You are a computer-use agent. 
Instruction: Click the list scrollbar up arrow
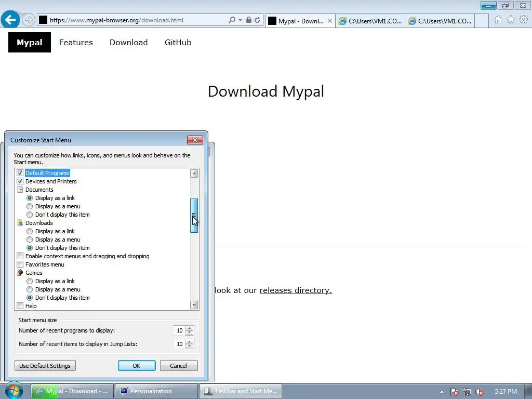(x=194, y=174)
